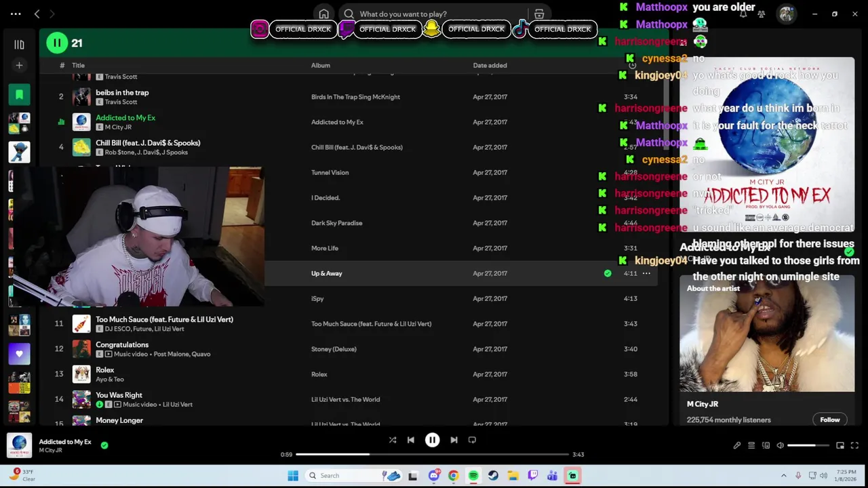This screenshot has height=488, width=868.
Task: Sort by the # column header
Action: [62, 66]
